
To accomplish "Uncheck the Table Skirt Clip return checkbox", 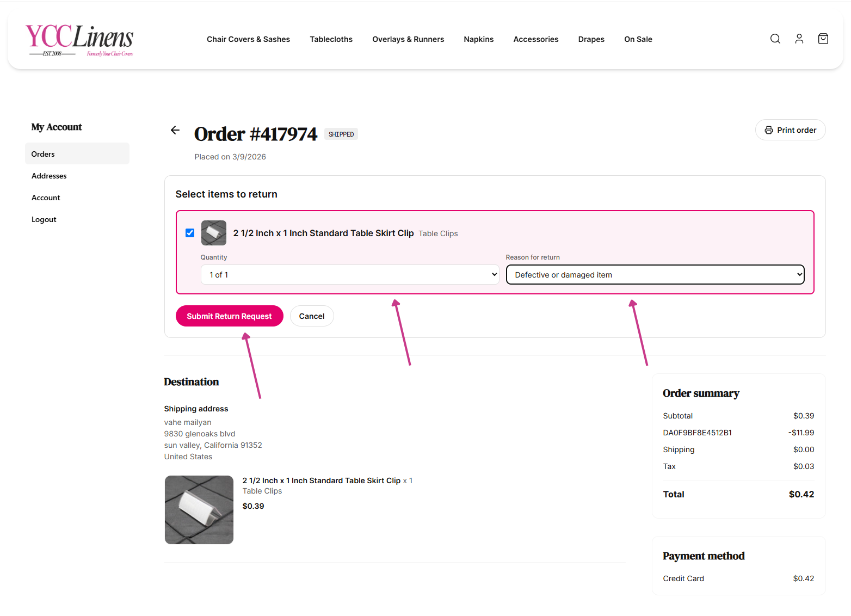I will [190, 233].
